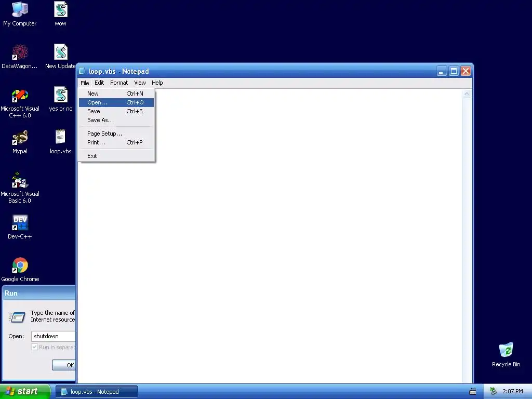Click Run dialog program icon
This screenshot has width=532, height=399.
click(x=17, y=317)
